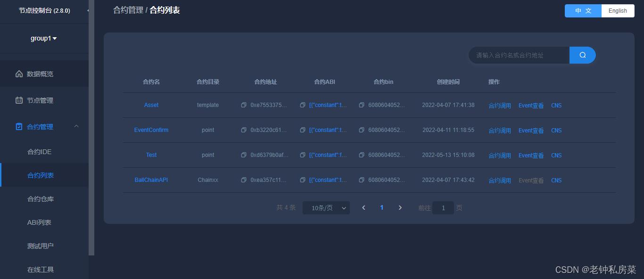Click 合约调用 for the Test row
Screen dimensions: 644x279
(x=500, y=156)
